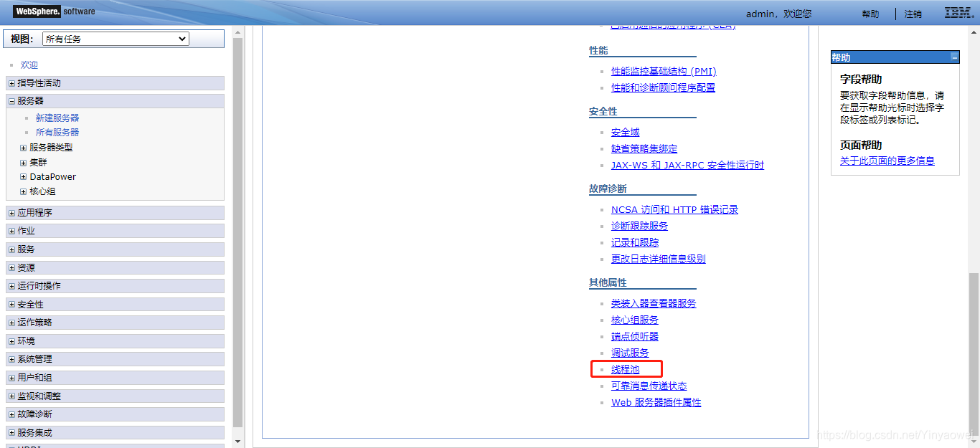Open NCSA 访问和 HTTP 错误记录 link

coord(674,209)
